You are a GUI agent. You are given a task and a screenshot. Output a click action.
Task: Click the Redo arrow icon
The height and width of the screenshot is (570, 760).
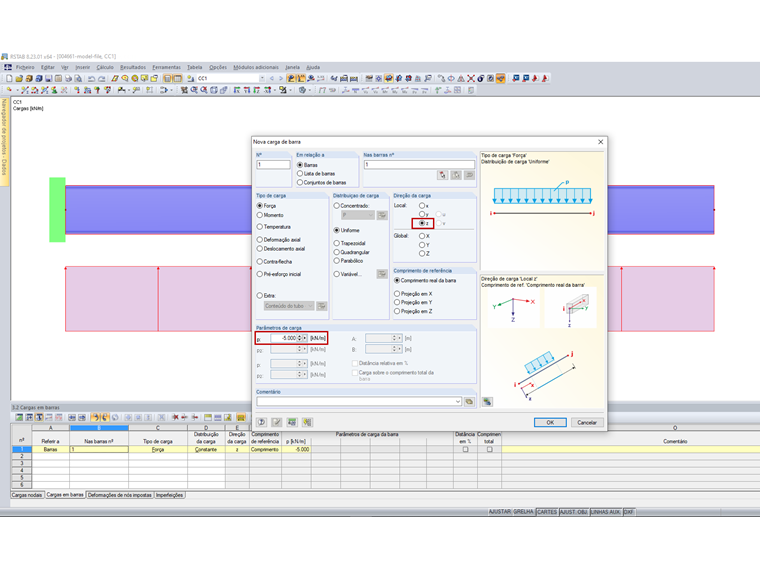coord(101,78)
